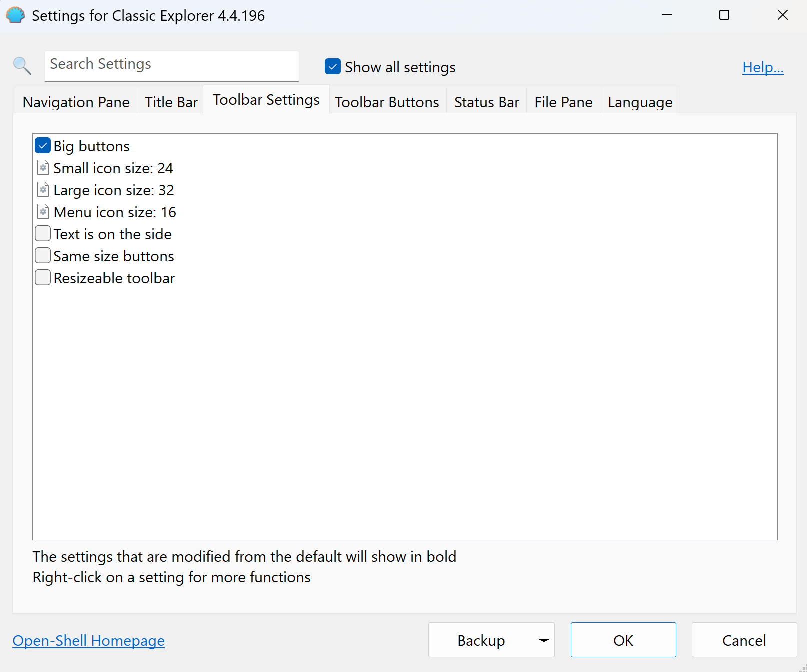Click the Search Settings input field
This screenshot has width=807, height=672.
point(172,66)
